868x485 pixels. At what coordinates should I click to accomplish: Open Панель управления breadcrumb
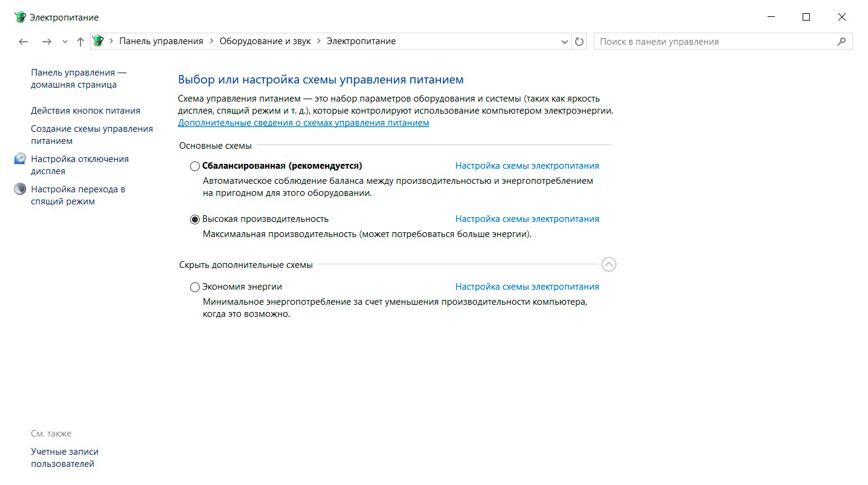[x=161, y=41]
